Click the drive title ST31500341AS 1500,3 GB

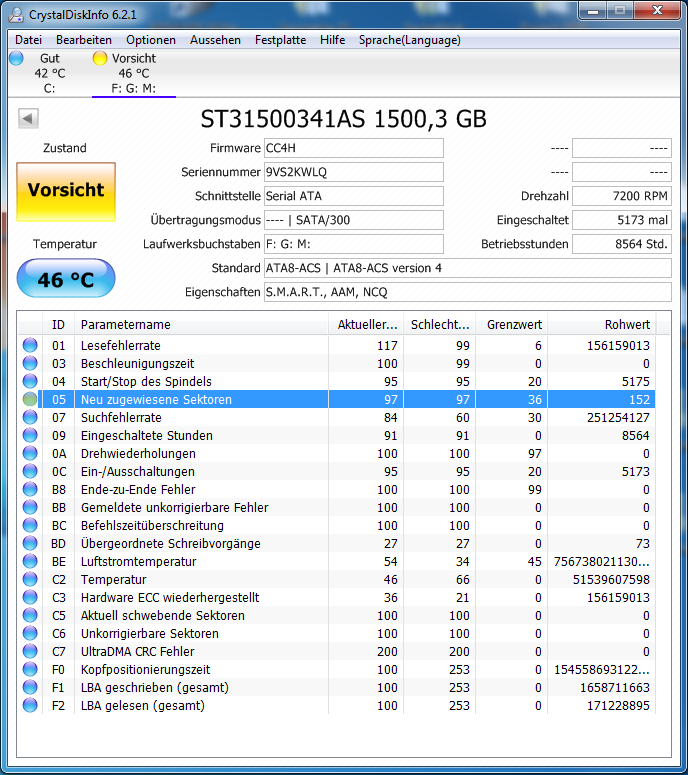344,119
